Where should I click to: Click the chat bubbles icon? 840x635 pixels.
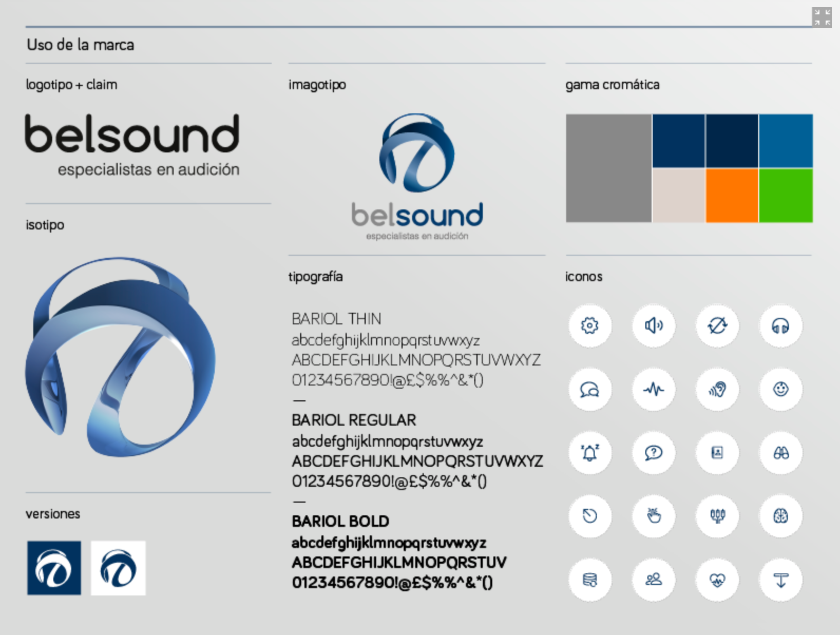590,390
